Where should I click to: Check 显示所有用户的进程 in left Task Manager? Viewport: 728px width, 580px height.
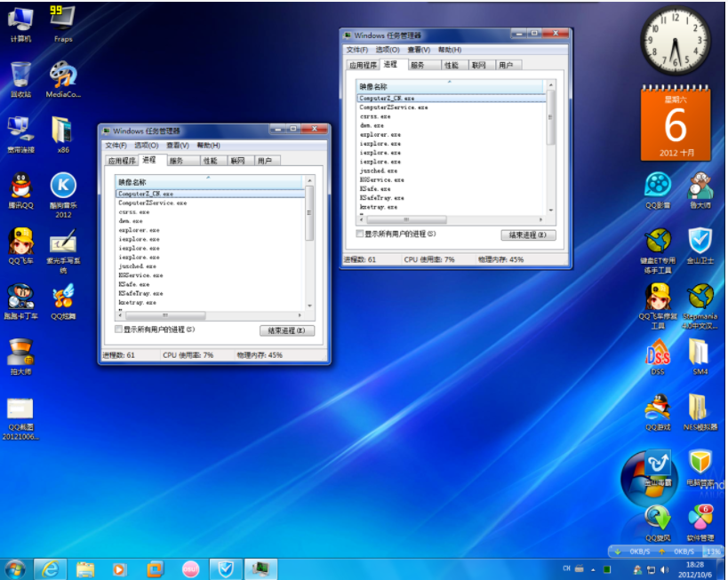coord(119,329)
